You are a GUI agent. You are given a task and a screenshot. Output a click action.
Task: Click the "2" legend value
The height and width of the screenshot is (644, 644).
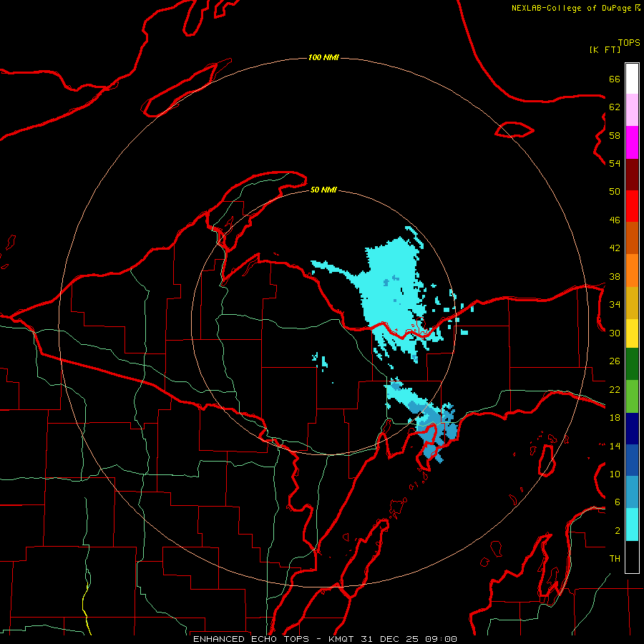(618, 531)
